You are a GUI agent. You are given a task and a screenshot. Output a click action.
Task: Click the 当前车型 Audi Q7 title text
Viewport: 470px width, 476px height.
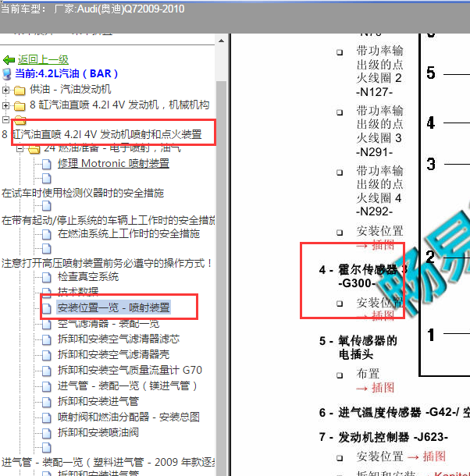92,9
